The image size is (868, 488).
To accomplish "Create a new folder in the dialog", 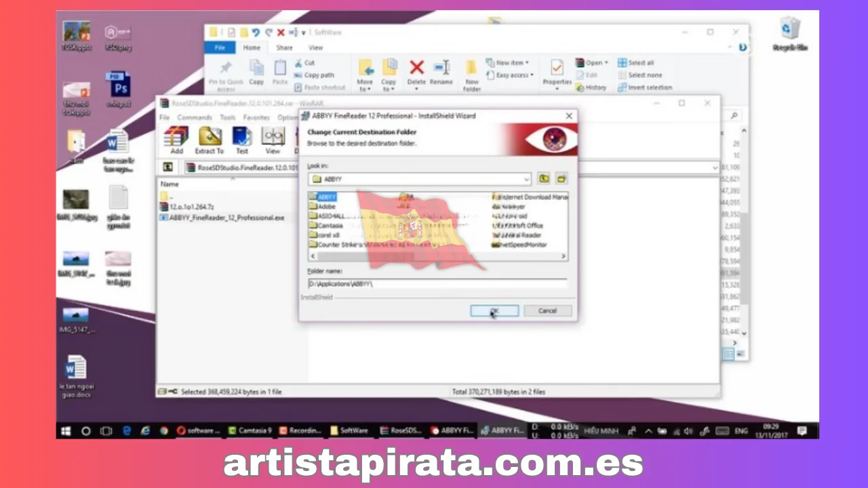I will pos(561,179).
